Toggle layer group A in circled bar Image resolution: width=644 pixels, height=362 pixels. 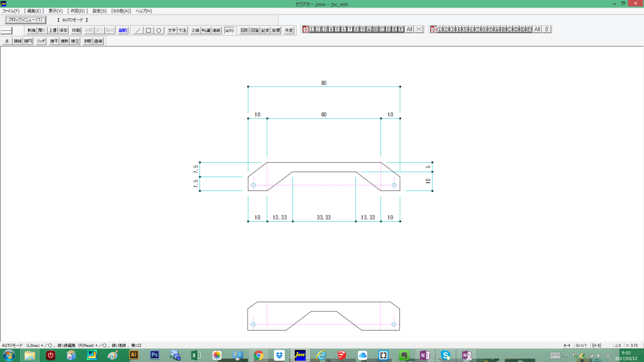(x=496, y=30)
